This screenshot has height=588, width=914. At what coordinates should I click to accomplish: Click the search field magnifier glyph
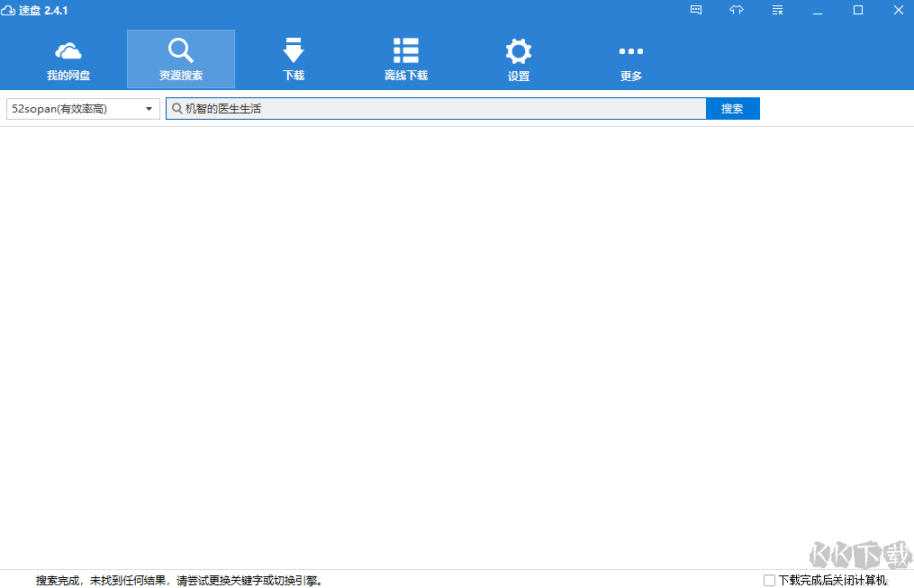coord(178,108)
